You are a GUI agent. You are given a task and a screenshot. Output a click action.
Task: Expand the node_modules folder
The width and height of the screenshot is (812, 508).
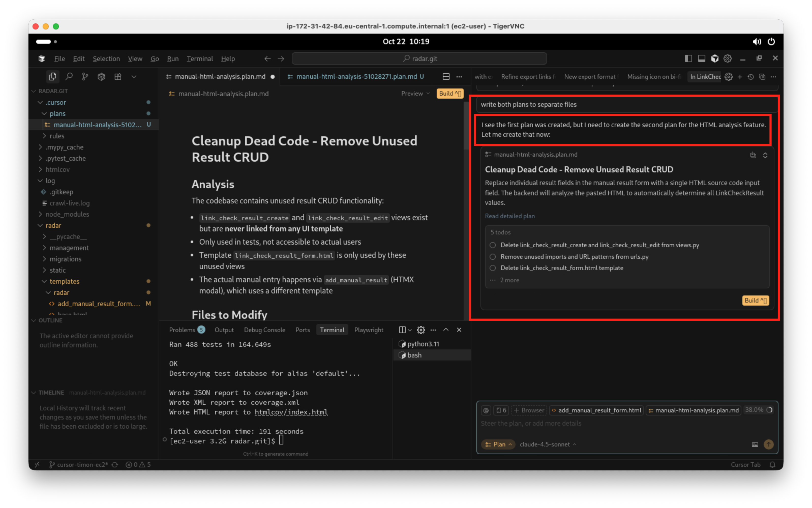(x=67, y=214)
